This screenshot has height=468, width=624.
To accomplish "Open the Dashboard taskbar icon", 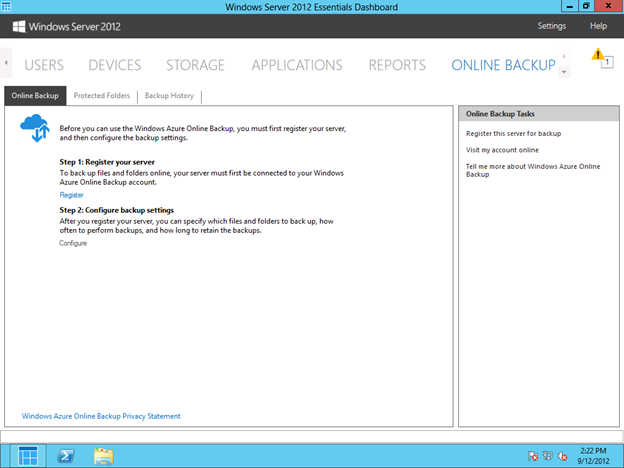I will 28,456.
